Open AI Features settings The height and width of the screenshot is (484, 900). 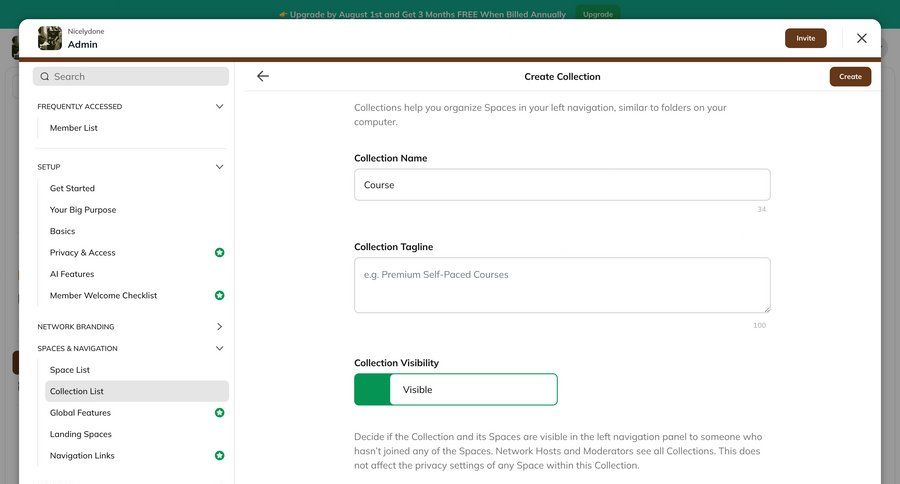click(72, 274)
